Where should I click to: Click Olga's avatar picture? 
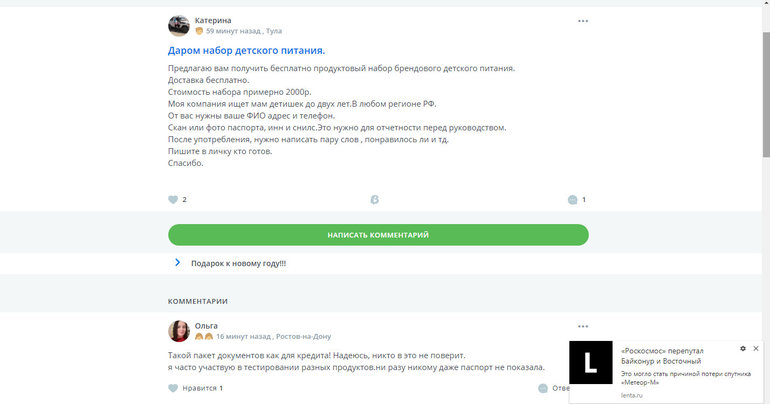pos(179,331)
